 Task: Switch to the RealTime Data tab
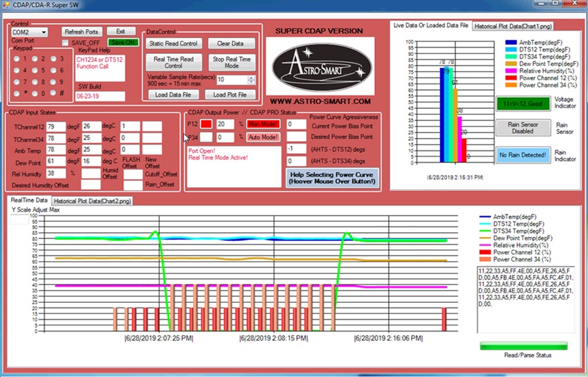[29, 200]
